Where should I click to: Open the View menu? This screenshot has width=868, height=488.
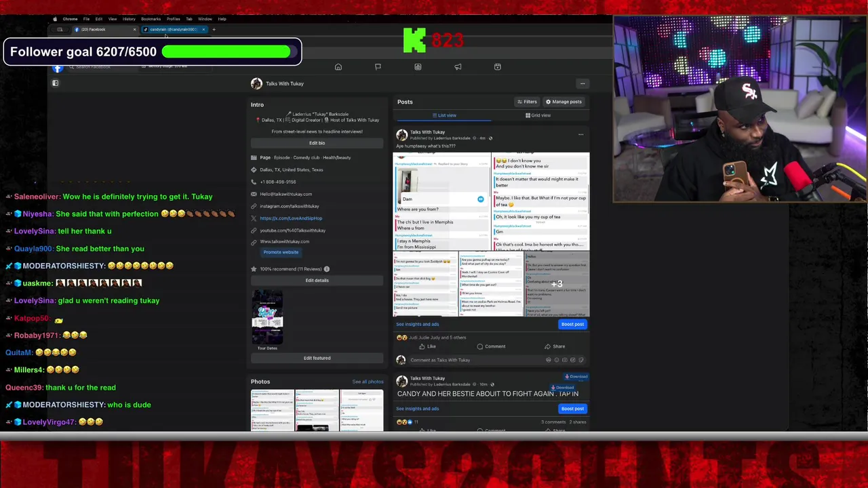pos(113,19)
